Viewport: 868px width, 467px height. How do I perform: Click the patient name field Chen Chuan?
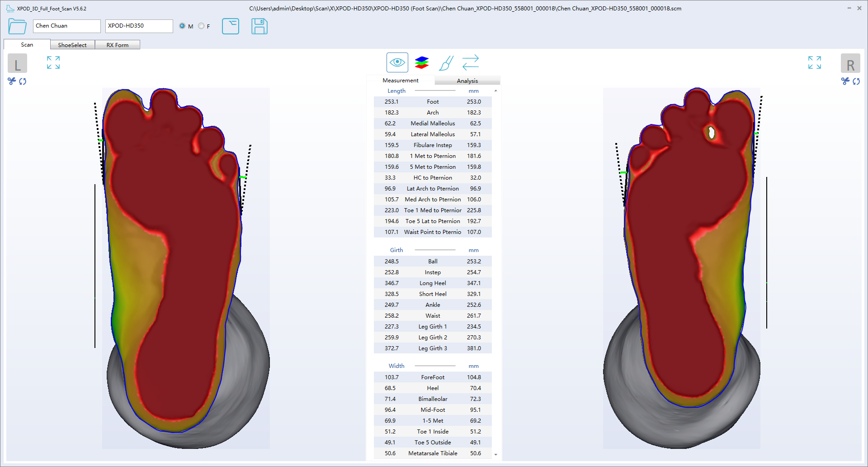click(66, 26)
